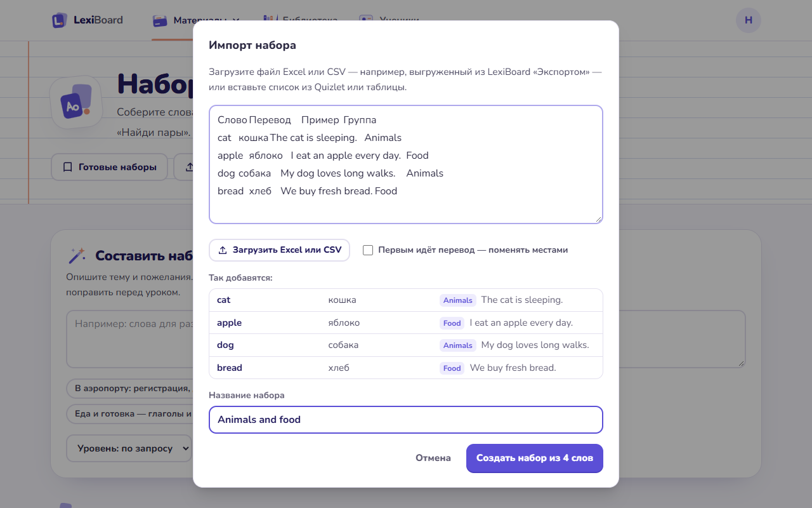The image size is (812, 508).
Task: Click translation яблоко in preview
Action: 344,323
